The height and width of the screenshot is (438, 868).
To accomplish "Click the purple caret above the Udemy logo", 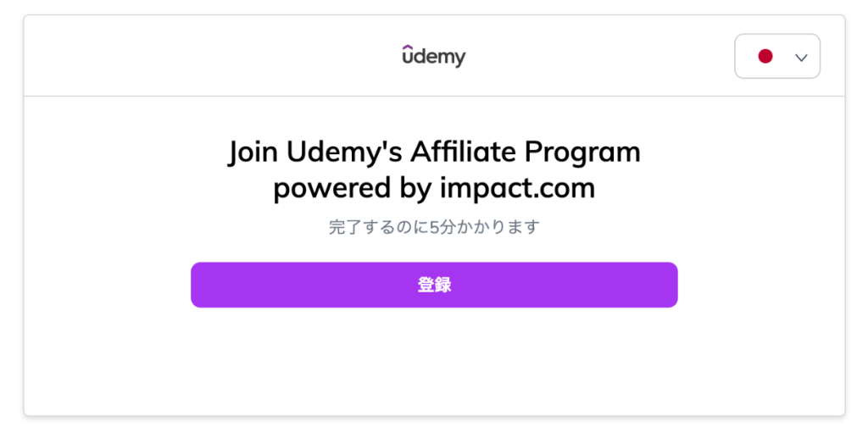I will click(x=408, y=46).
